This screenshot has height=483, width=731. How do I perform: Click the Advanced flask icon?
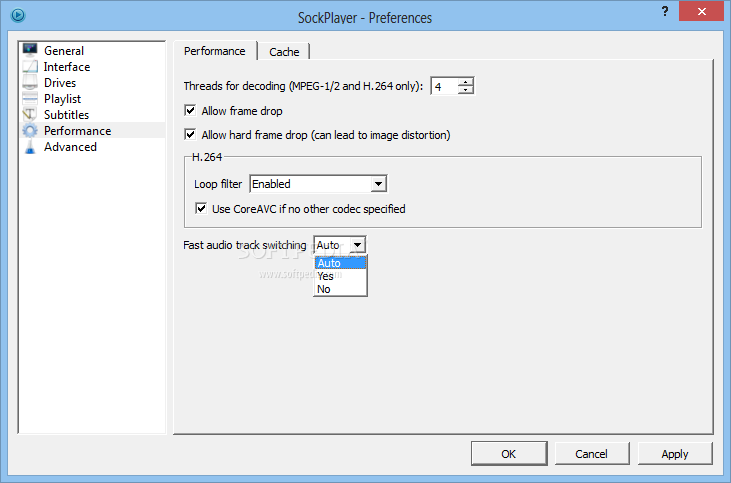[x=30, y=147]
